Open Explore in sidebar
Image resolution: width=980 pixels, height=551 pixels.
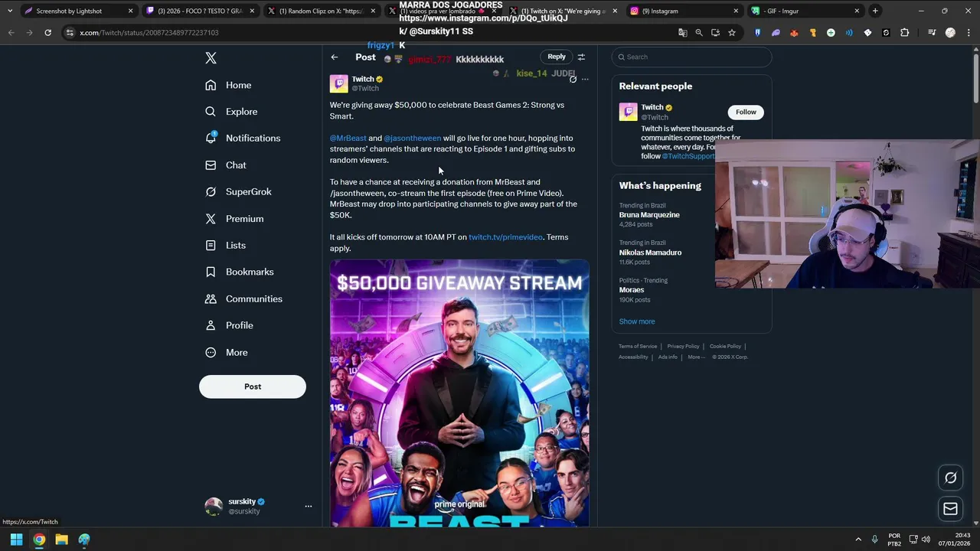[x=231, y=112]
